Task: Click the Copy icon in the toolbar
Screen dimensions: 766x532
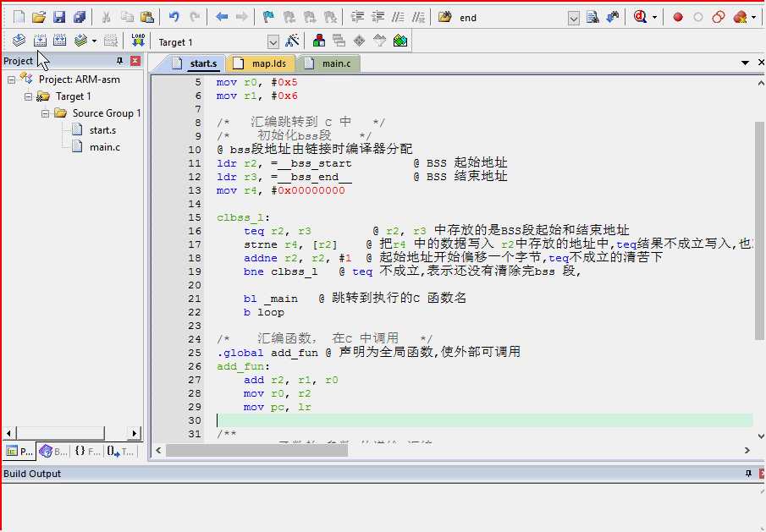Action: (x=126, y=17)
